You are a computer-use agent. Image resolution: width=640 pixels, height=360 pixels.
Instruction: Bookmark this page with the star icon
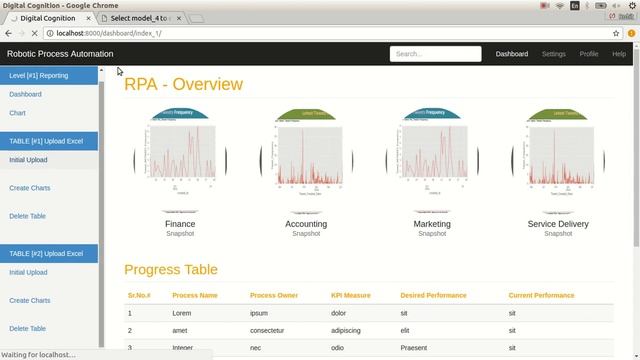(616, 33)
